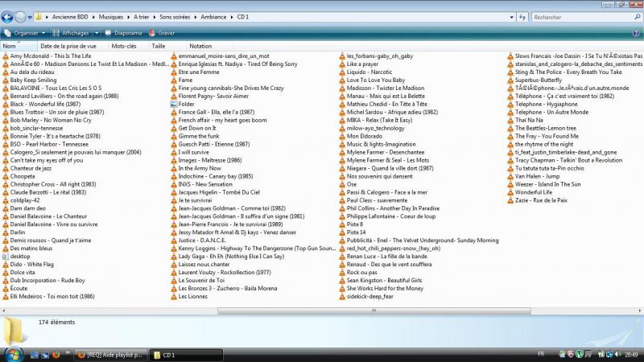Select the 'Ancienne BDD' breadcrumb
Viewport: 644px width, 362px height.
point(70,17)
